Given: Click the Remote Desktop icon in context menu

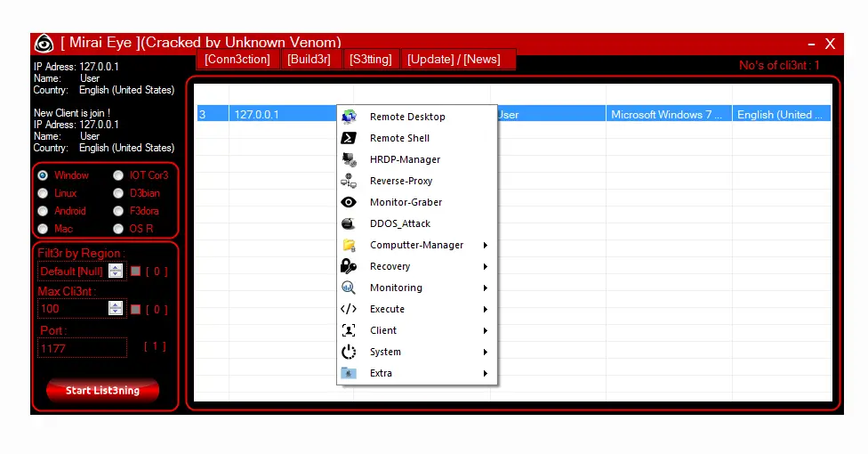Looking at the screenshot, I should (350, 117).
